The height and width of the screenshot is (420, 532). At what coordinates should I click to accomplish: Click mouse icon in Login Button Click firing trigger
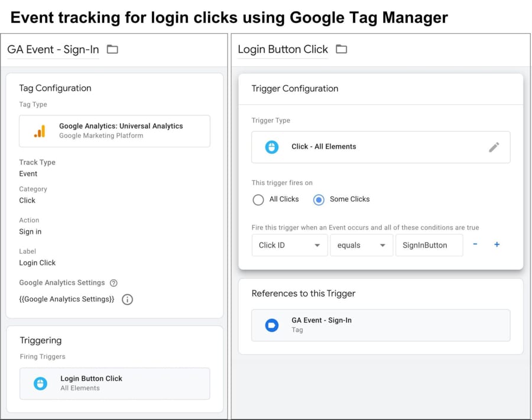(40, 384)
